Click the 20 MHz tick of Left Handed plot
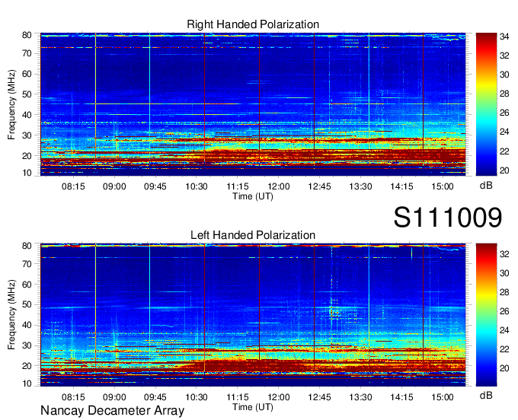The width and height of the screenshot is (518, 420). click(27, 366)
